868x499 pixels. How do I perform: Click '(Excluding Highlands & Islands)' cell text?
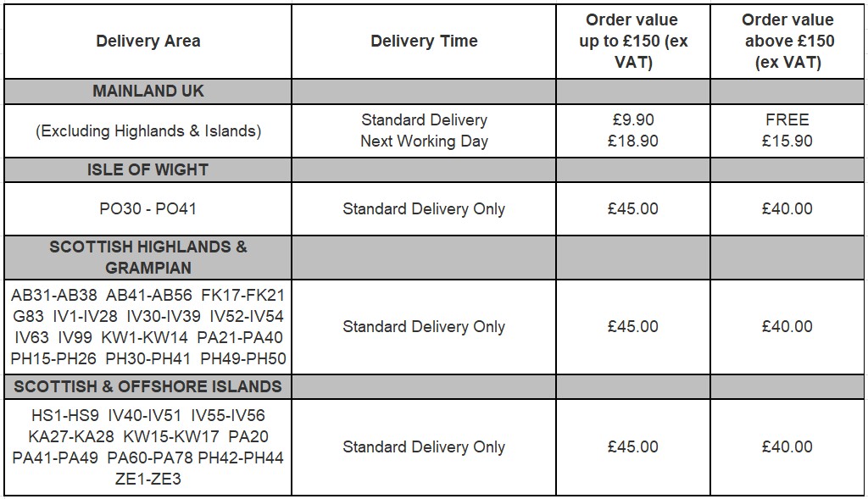click(148, 130)
